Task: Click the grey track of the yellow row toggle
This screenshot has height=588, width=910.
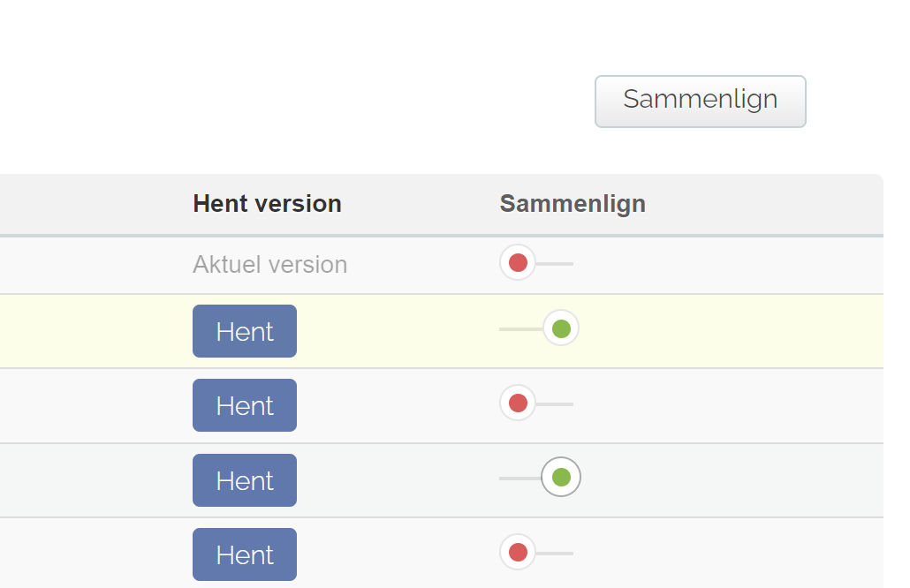Action: coord(518,329)
